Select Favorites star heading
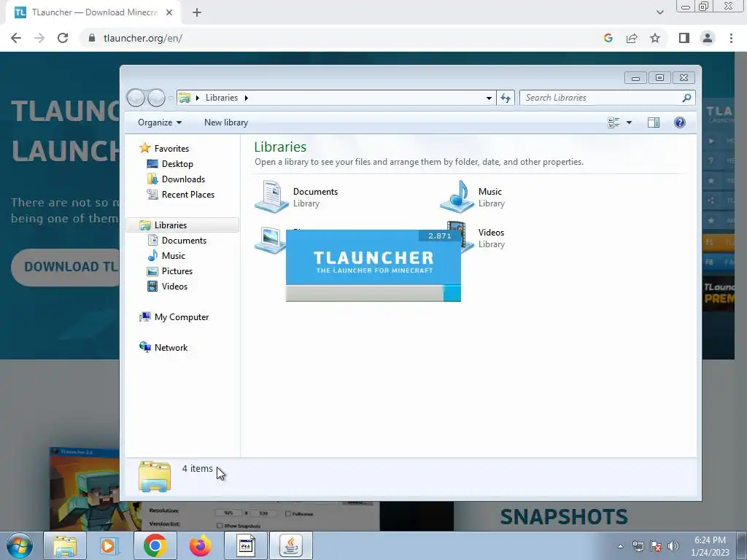The height and width of the screenshot is (560, 747). point(164,149)
